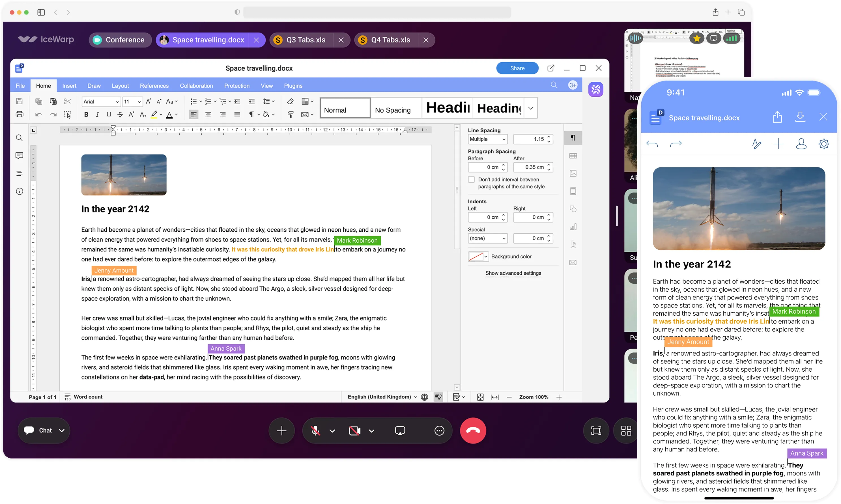Click the Bold formatting icon
841x504 pixels.
(x=86, y=115)
